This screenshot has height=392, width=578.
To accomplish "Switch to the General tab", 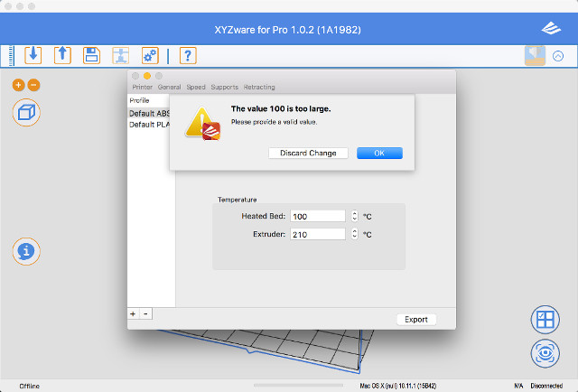I will pos(169,87).
